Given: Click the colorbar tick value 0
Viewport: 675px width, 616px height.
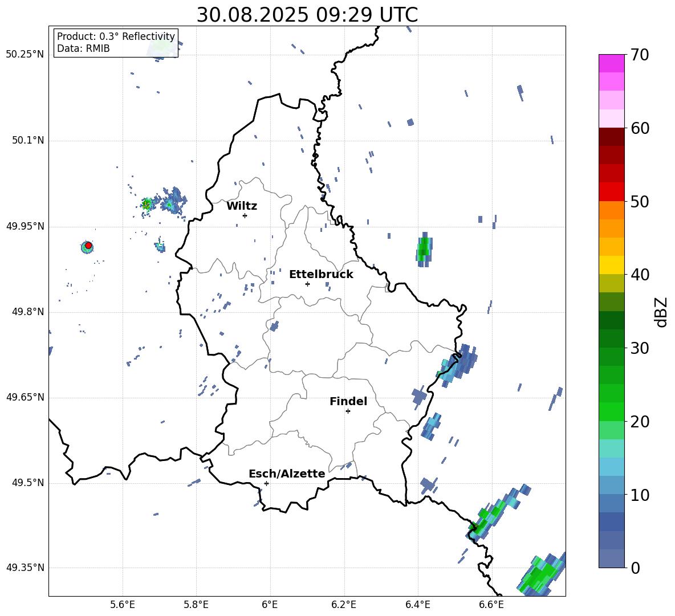Looking at the screenshot, I should point(636,568).
